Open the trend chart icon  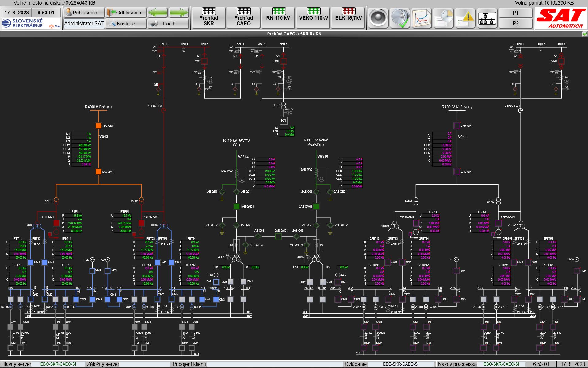pyautogui.click(x=422, y=18)
